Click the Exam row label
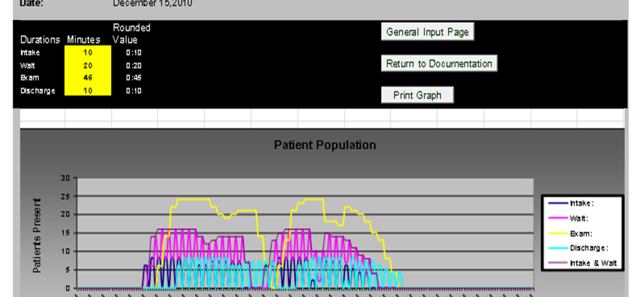 30,78
